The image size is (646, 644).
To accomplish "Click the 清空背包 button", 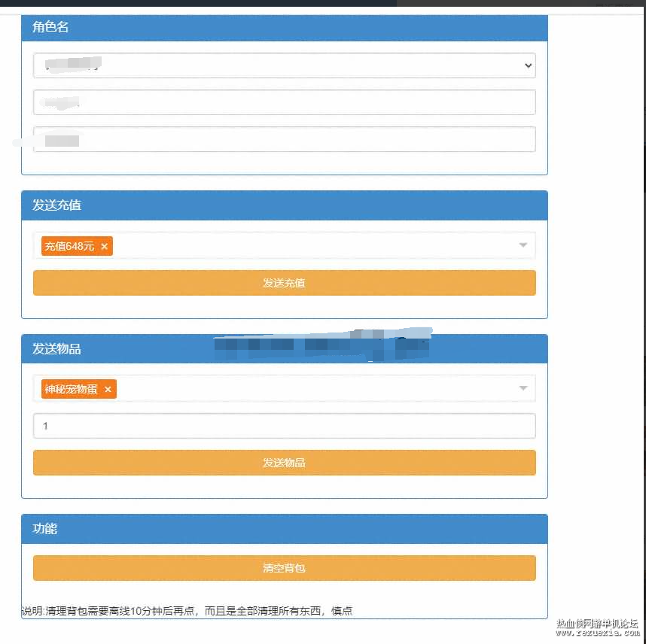I will click(284, 568).
